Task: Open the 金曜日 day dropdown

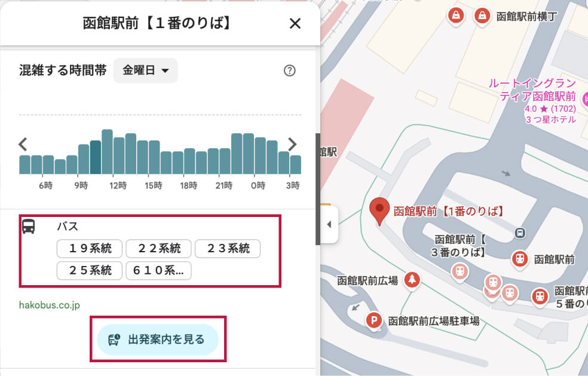Action: point(146,71)
